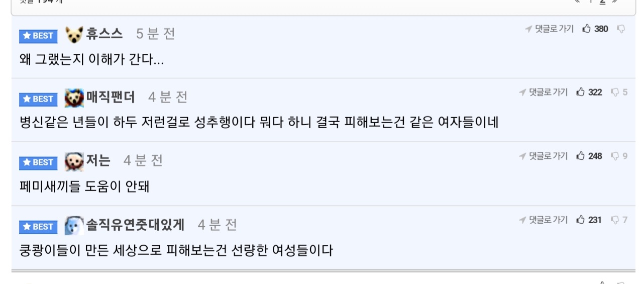
Task: Select the avatar next to 저는
Action: tap(74, 161)
